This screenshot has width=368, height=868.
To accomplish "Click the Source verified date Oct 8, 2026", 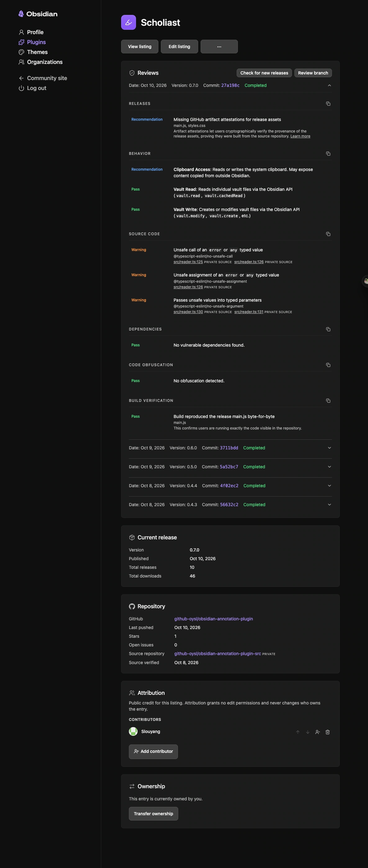I will coord(186,663).
